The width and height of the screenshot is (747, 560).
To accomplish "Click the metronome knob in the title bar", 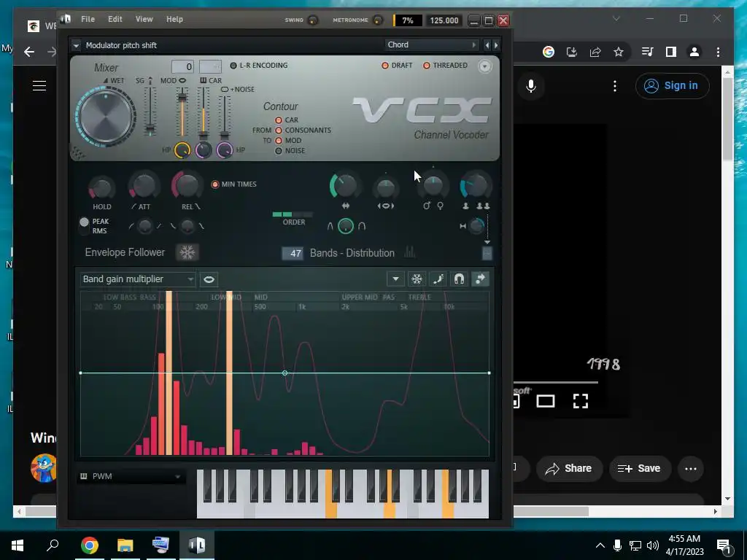I will pyautogui.click(x=377, y=20).
